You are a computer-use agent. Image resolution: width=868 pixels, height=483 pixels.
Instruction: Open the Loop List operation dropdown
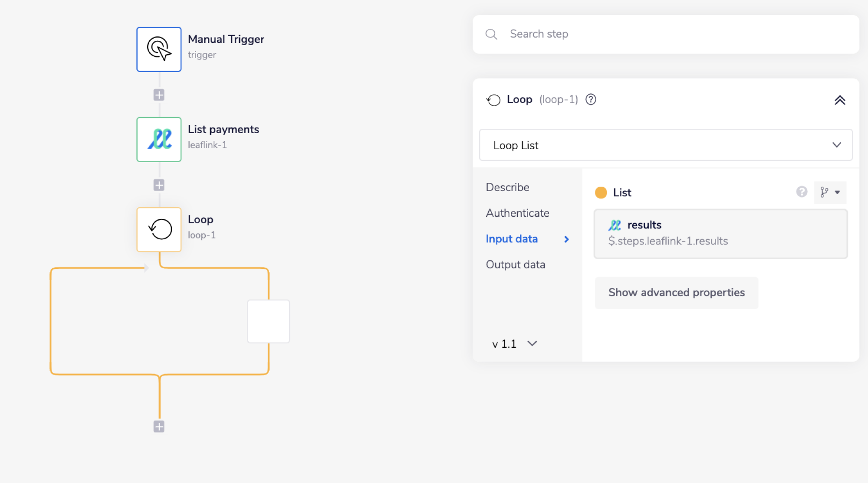point(665,145)
